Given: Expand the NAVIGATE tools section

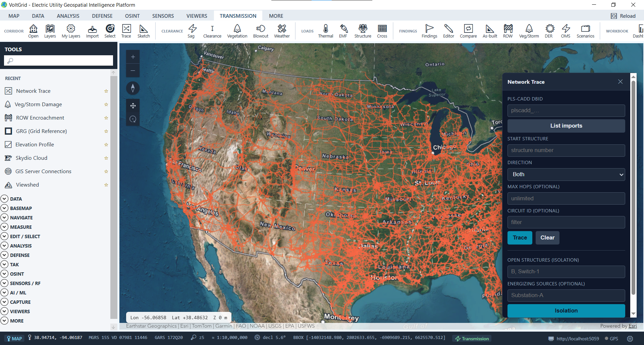Looking at the screenshot, I should point(17,218).
